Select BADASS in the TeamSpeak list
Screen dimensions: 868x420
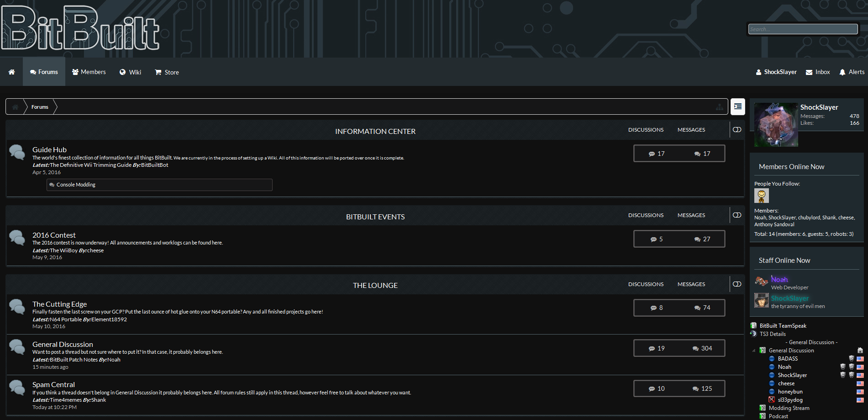788,359
